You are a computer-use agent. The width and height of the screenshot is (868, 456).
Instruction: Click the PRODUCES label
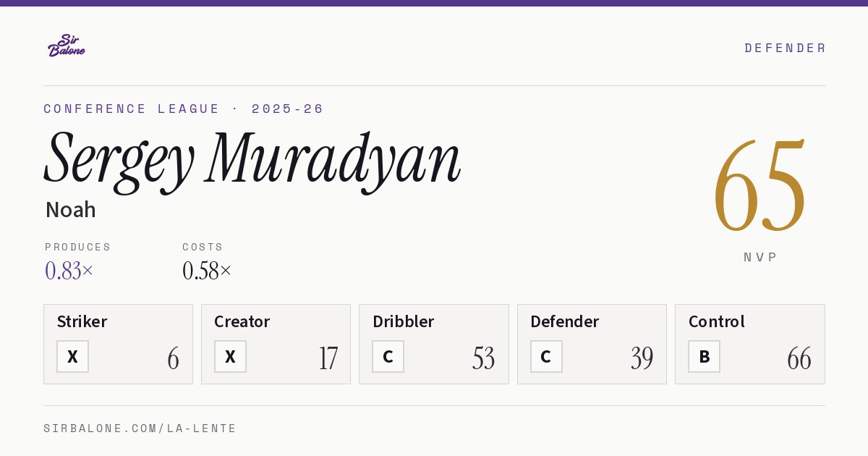click(x=78, y=247)
